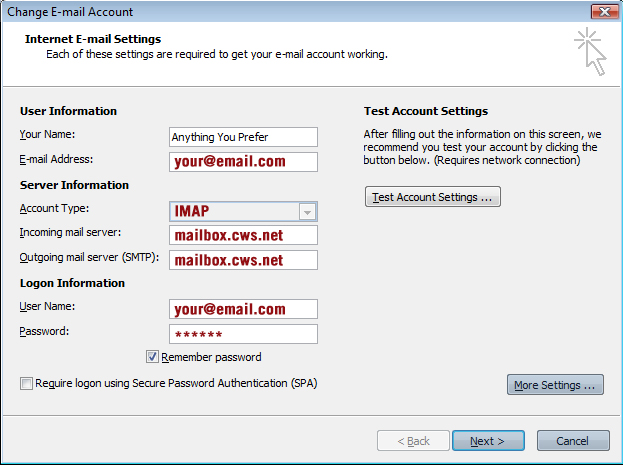Click the Next button
This screenshot has height=465, width=623.
487,441
